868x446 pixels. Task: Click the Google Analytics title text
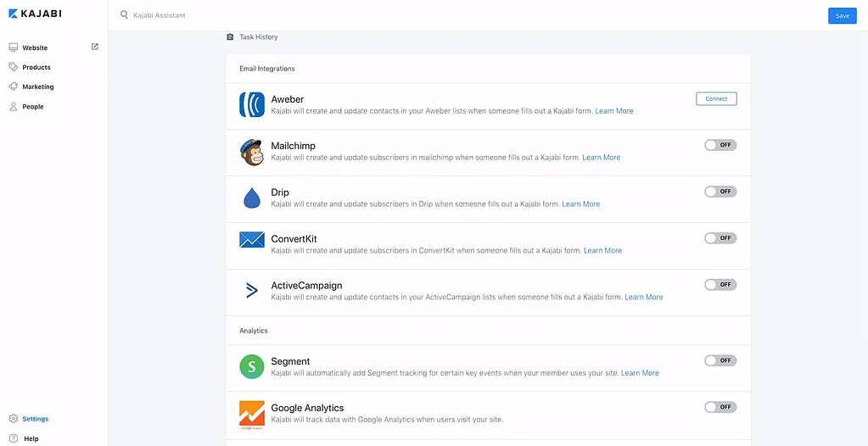[x=307, y=408]
